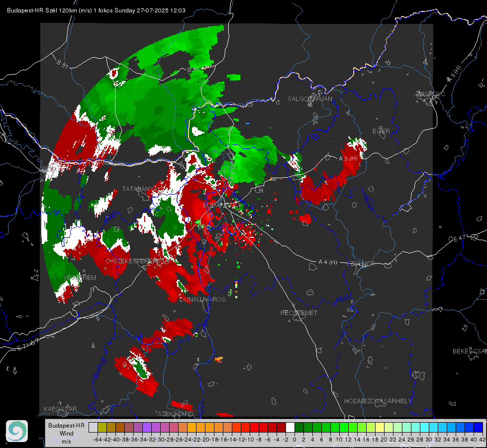Select the Pest county label
Viewport: 487px width, 448px height.
[x=342, y=299]
